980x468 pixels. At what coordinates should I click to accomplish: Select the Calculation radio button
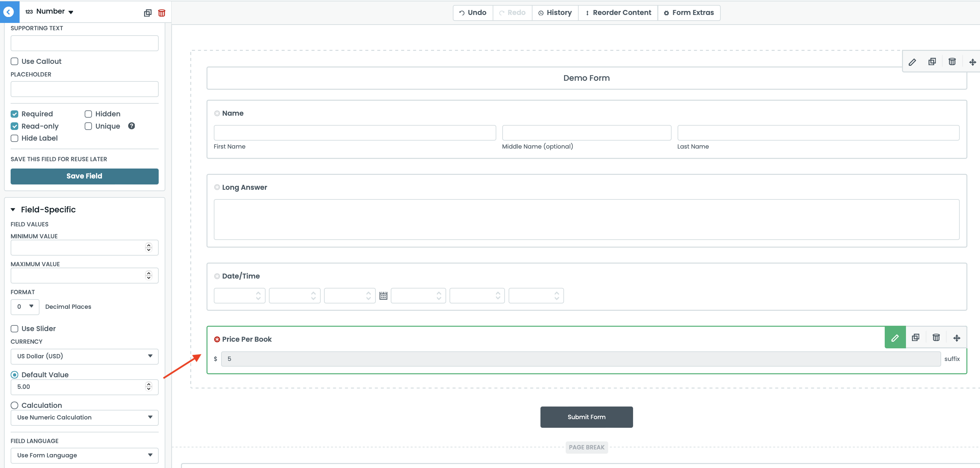pos(15,405)
